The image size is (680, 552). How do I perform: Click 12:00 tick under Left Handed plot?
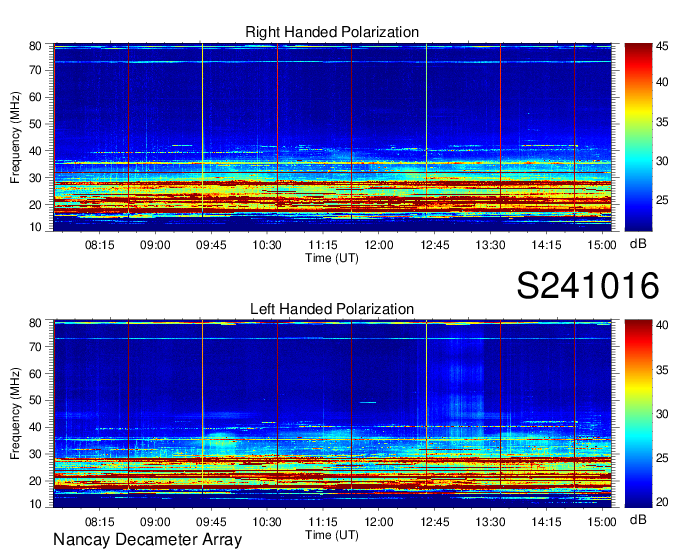[379, 522]
